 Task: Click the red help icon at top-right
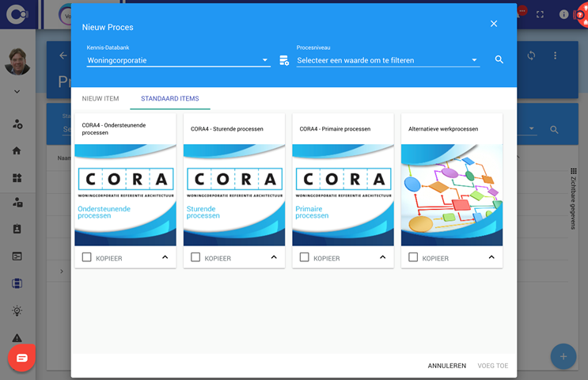[x=580, y=15]
